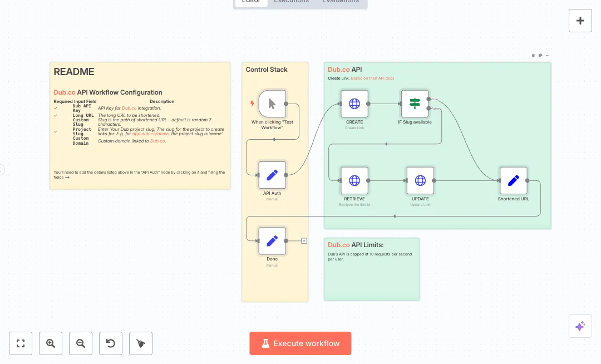Click the Shortened URL edit node
This screenshot has width=601, height=364.
(513, 180)
